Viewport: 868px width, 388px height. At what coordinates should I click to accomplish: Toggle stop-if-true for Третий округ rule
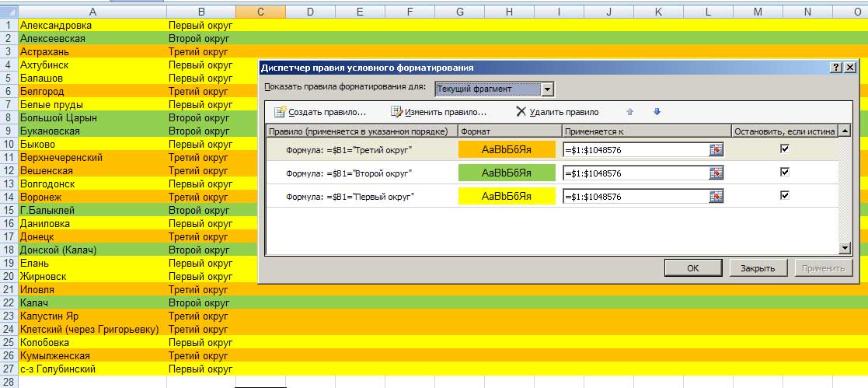785,149
